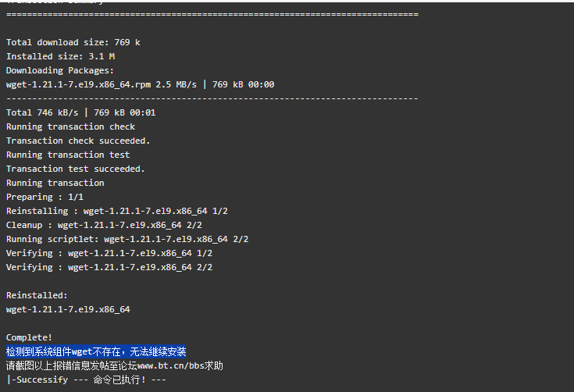Click the "Reinstalled:" heading line
Viewport: 574px width, 392px height.
click(x=37, y=295)
